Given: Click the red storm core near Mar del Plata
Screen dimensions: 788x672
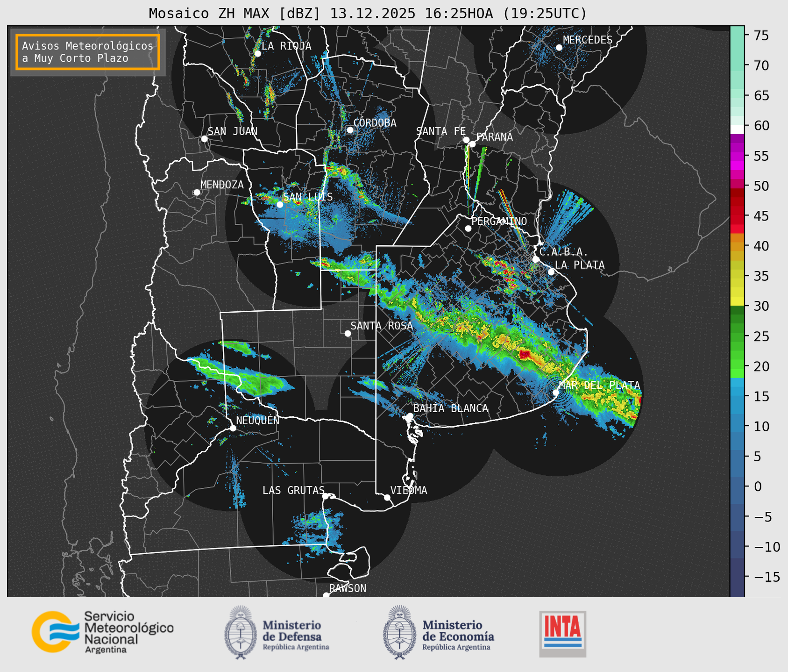Looking at the screenshot, I should [x=525, y=355].
